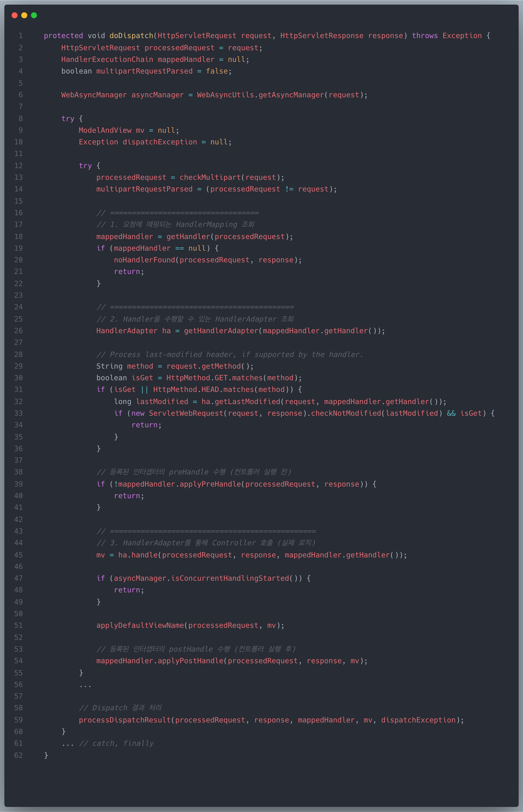The width and height of the screenshot is (523, 812).
Task: Click the last-modified header comment
Action: 229,354
